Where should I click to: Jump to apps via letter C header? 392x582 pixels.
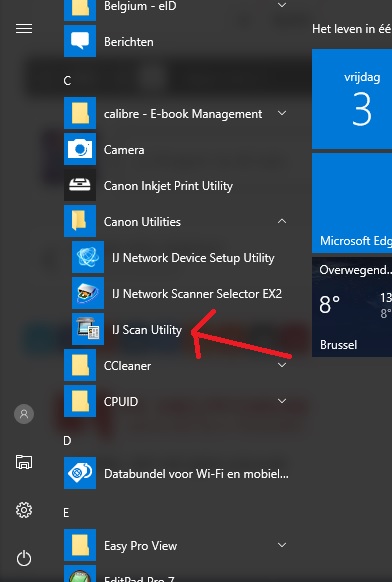[67, 81]
